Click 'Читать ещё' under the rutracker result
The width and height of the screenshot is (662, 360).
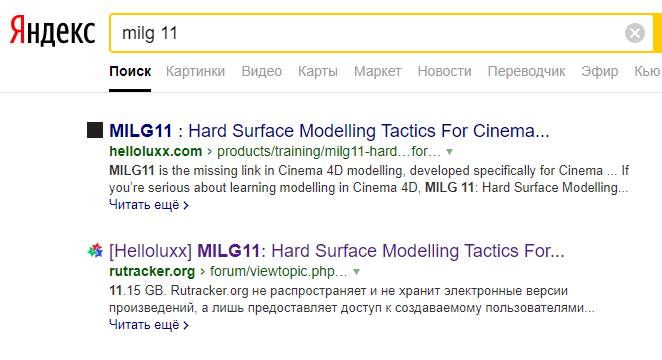point(149,325)
